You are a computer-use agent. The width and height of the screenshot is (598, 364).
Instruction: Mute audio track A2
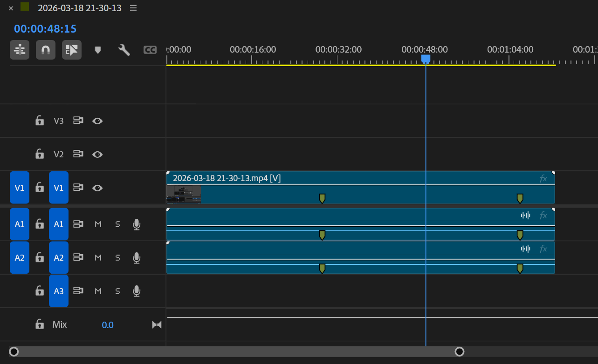tap(98, 257)
